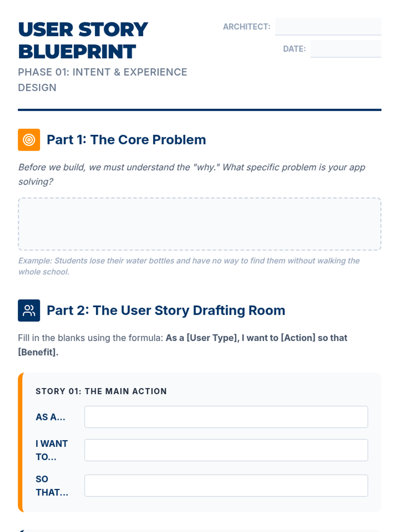The width and height of the screenshot is (399, 532).
Task: Click the orange target icon beside Part 1
Action: pos(29,140)
